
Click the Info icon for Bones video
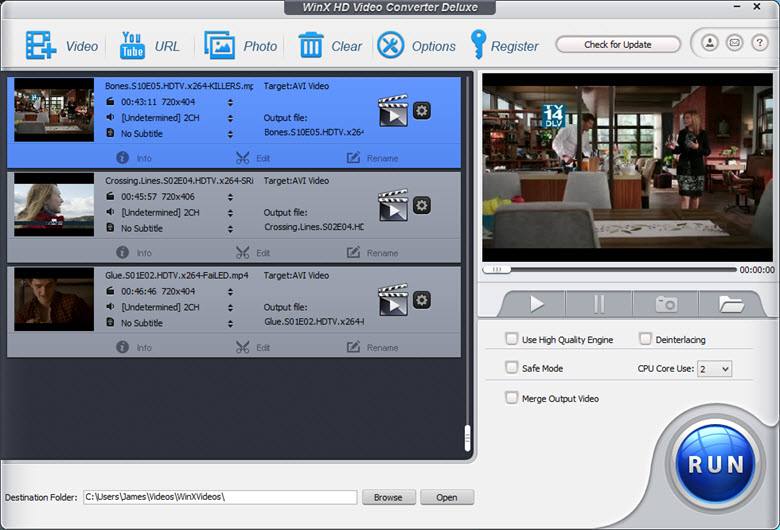click(122, 158)
